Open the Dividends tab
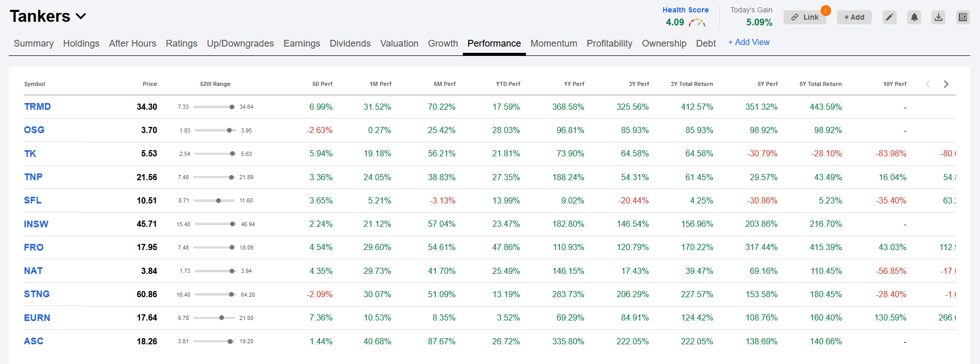This screenshot has height=364, width=980. point(350,43)
